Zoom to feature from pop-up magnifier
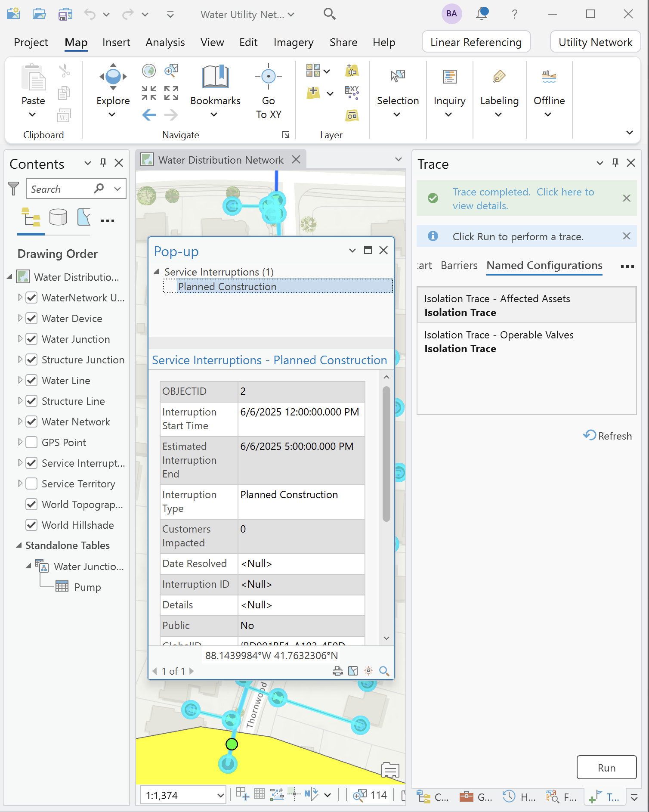Screen dimensions: 649x812 tap(384, 671)
